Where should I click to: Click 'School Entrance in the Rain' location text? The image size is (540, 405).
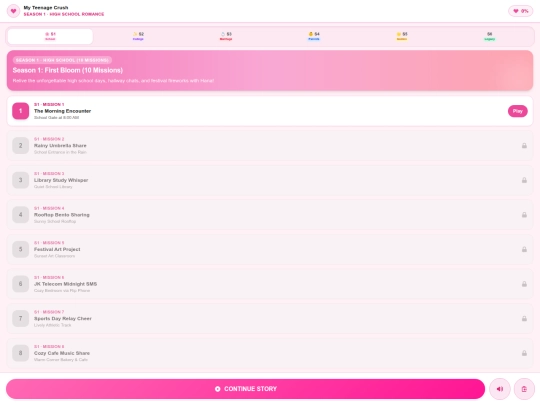point(60,152)
